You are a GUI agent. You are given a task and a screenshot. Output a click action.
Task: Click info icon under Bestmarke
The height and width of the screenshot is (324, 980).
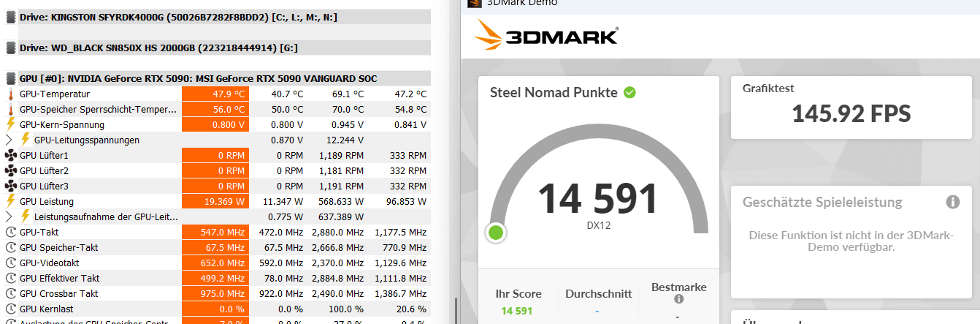pos(678,299)
